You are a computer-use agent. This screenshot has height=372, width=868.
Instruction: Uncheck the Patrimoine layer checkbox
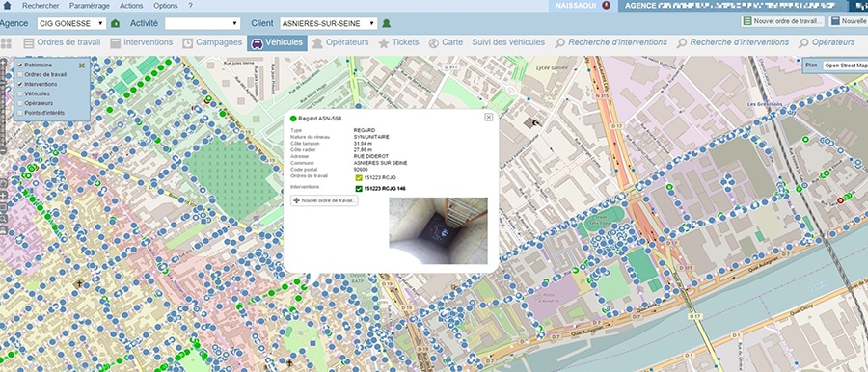pos(20,66)
